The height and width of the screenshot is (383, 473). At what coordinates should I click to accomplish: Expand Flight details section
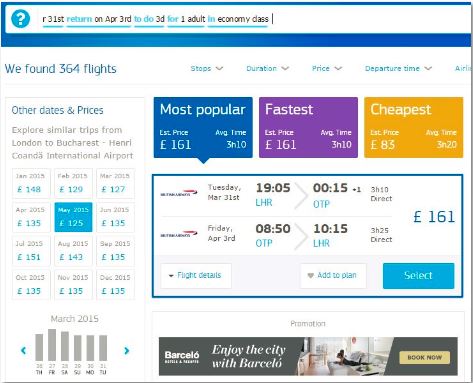pos(196,275)
